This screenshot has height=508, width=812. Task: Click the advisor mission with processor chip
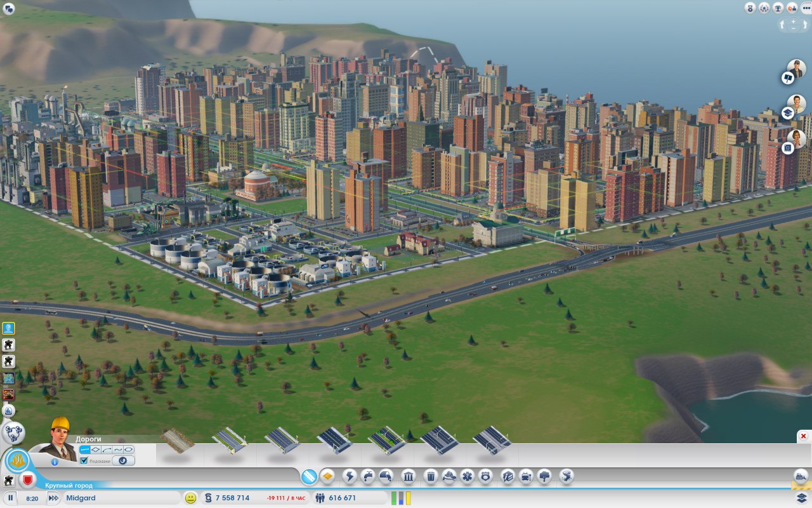pos(788,147)
